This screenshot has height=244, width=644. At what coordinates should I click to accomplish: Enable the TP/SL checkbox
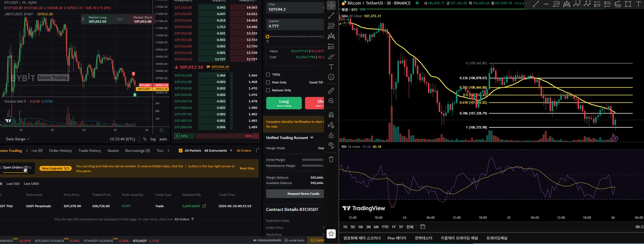click(268, 75)
